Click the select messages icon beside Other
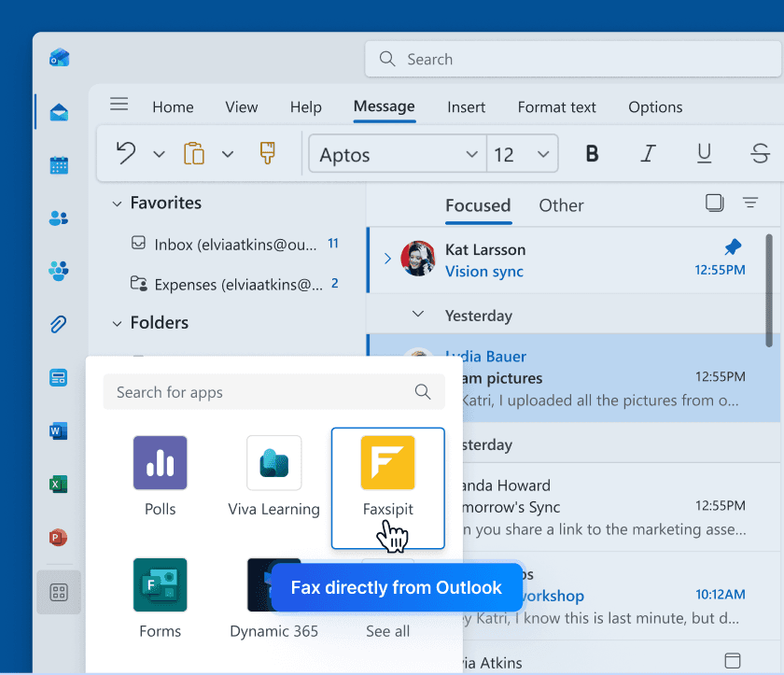The width and height of the screenshot is (784, 675). point(715,203)
